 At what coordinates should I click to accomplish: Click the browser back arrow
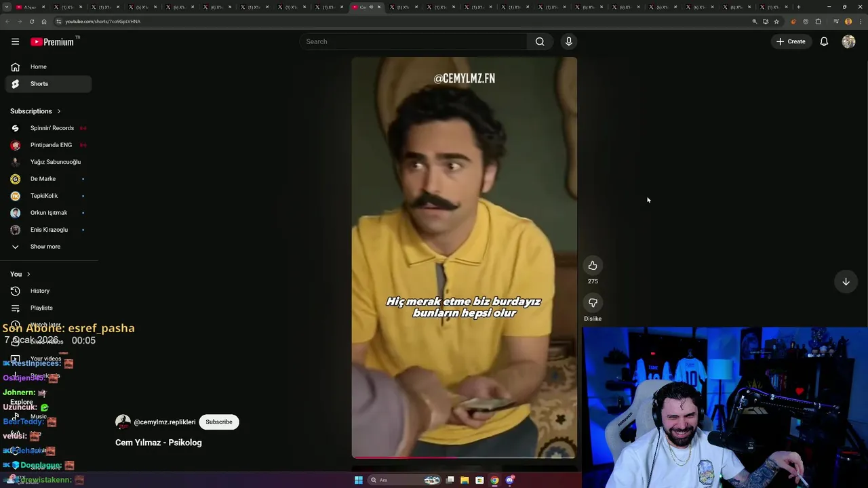[7, 21]
